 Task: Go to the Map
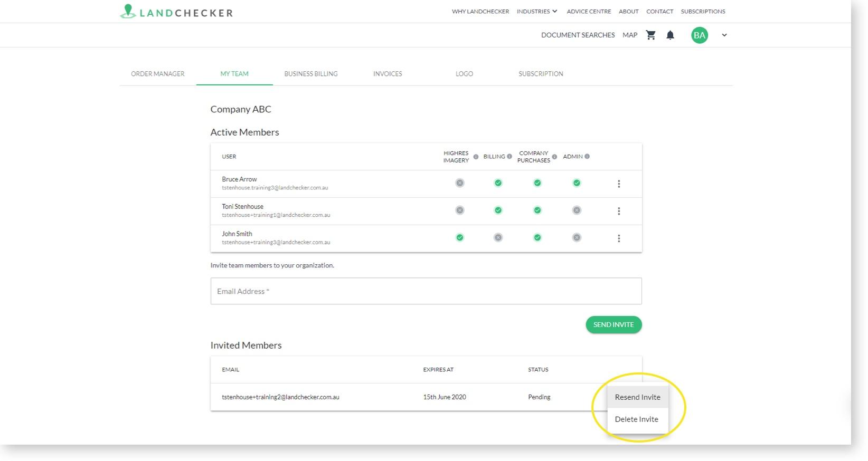(630, 35)
